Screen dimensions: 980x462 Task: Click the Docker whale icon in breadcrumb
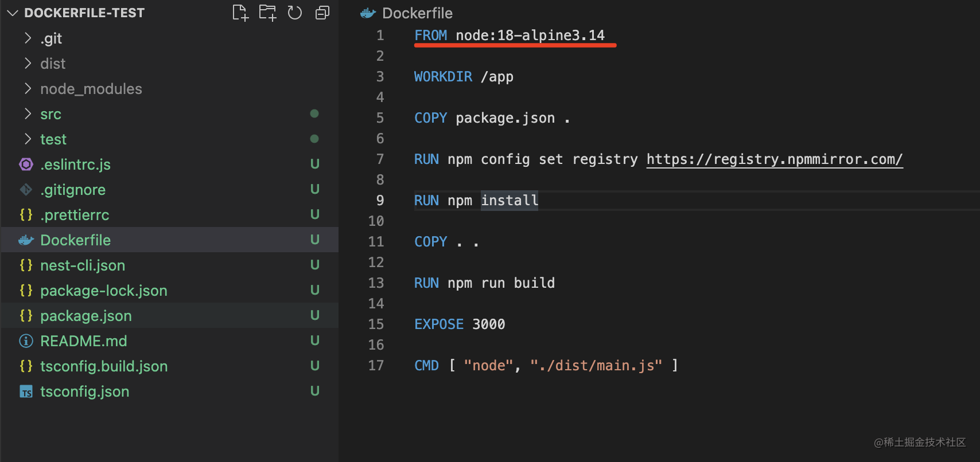(x=368, y=13)
